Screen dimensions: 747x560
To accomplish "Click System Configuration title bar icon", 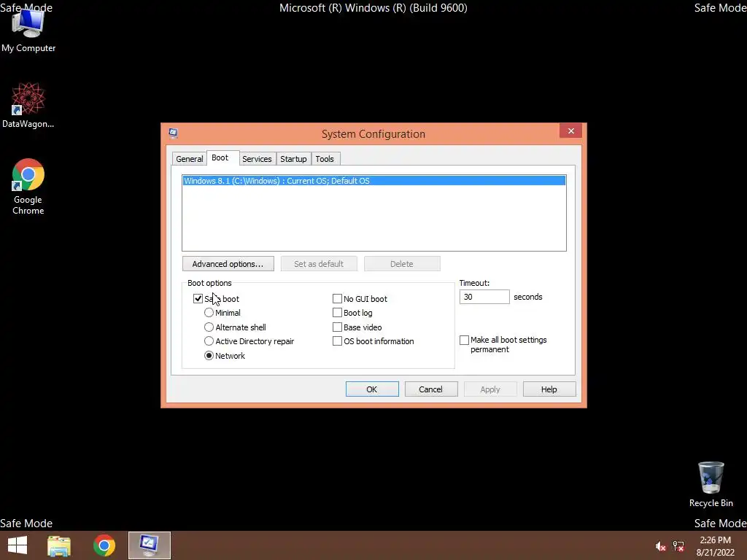I will tap(174, 133).
